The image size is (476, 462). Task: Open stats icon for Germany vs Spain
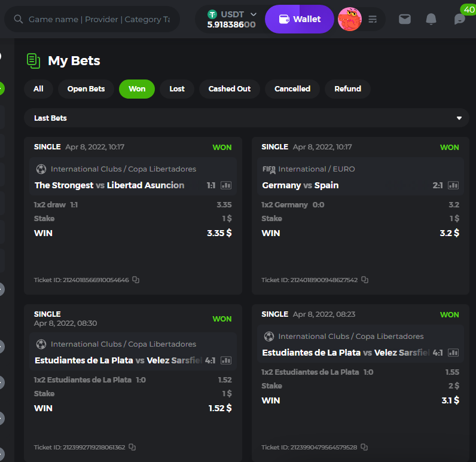(x=453, y=185)
